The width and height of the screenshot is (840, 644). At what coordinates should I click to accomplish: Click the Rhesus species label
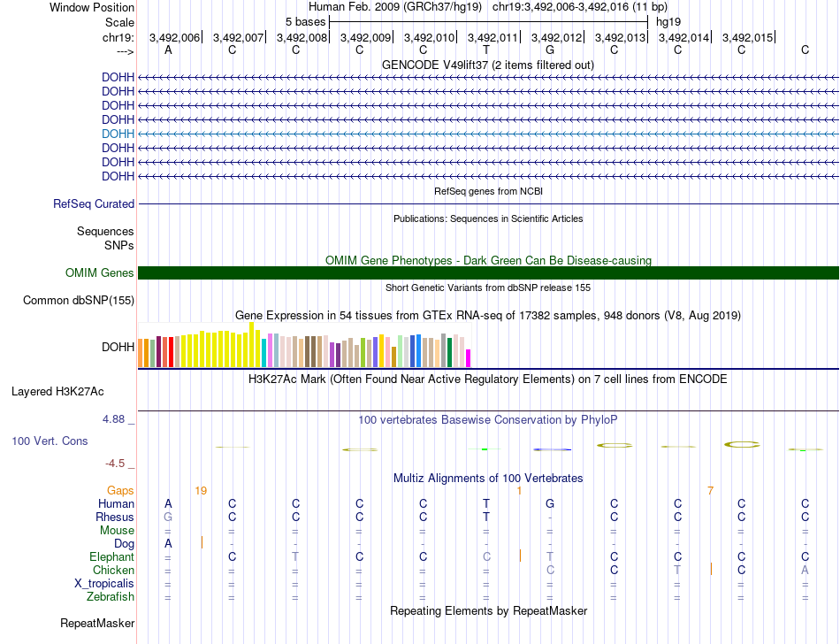click(x=115, y=517)
